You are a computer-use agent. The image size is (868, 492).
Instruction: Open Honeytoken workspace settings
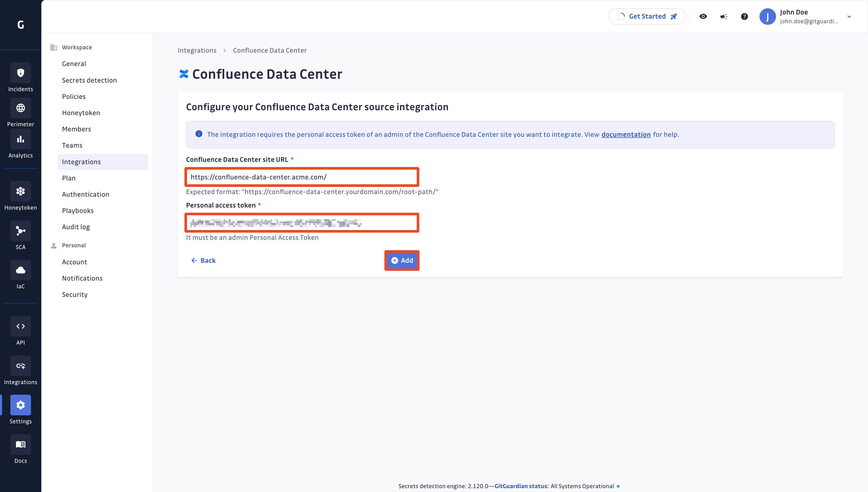(x=103, y=113)
